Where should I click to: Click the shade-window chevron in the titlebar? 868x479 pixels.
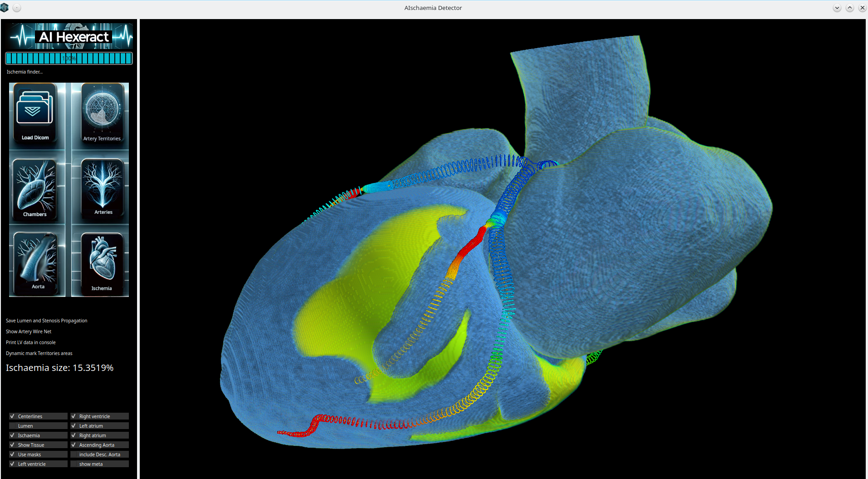[x=837, y=8]
